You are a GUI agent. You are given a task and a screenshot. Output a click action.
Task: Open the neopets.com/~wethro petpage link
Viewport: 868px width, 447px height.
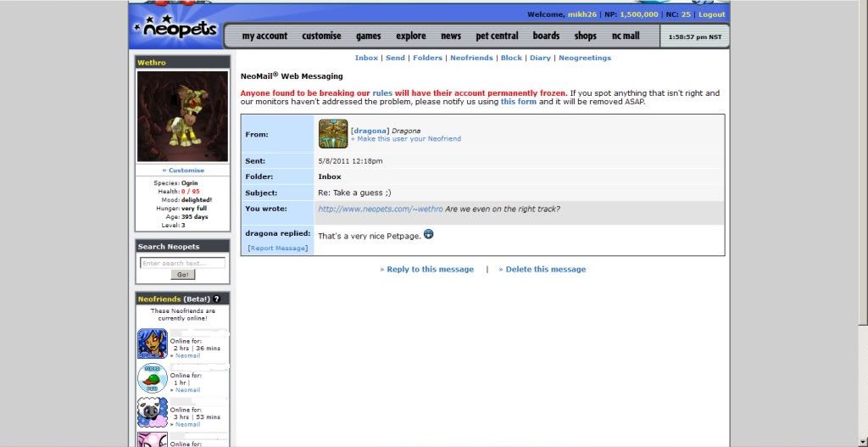tap(381, 209)
